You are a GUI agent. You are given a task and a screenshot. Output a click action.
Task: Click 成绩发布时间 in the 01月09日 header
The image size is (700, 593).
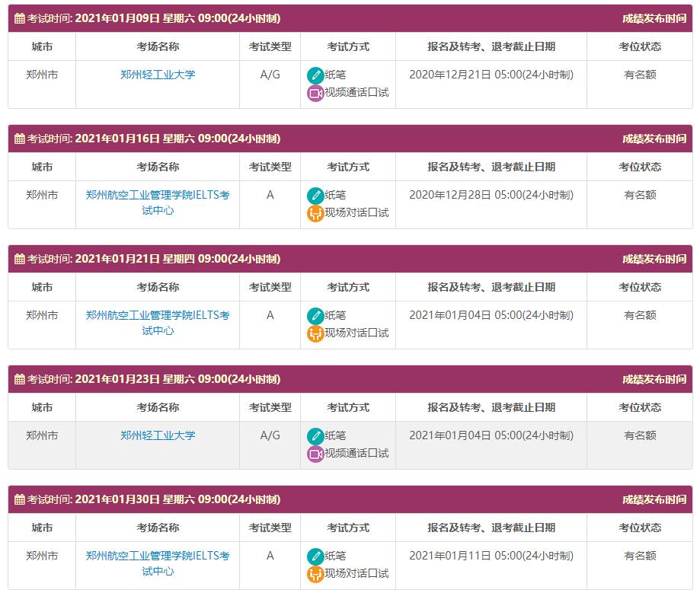pos(654,18)
